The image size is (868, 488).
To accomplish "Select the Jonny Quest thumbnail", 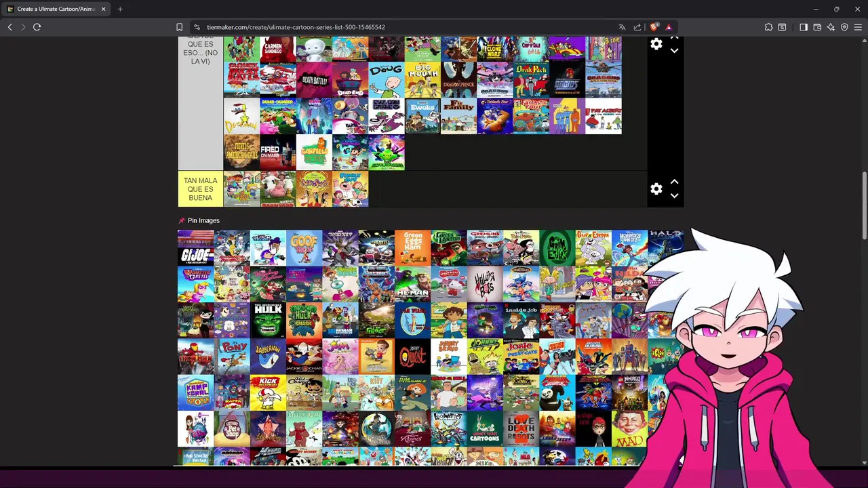I will pos(412,356).
